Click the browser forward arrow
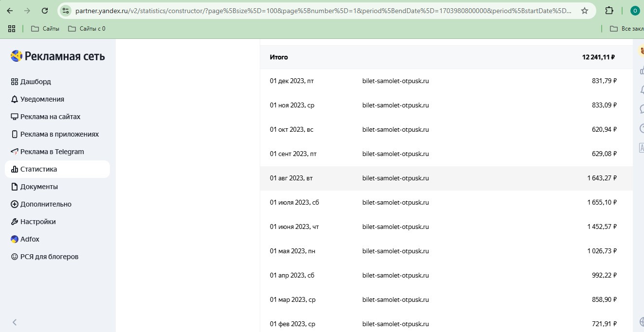This screenshot has width=644, height=332. tap(27, 11)
